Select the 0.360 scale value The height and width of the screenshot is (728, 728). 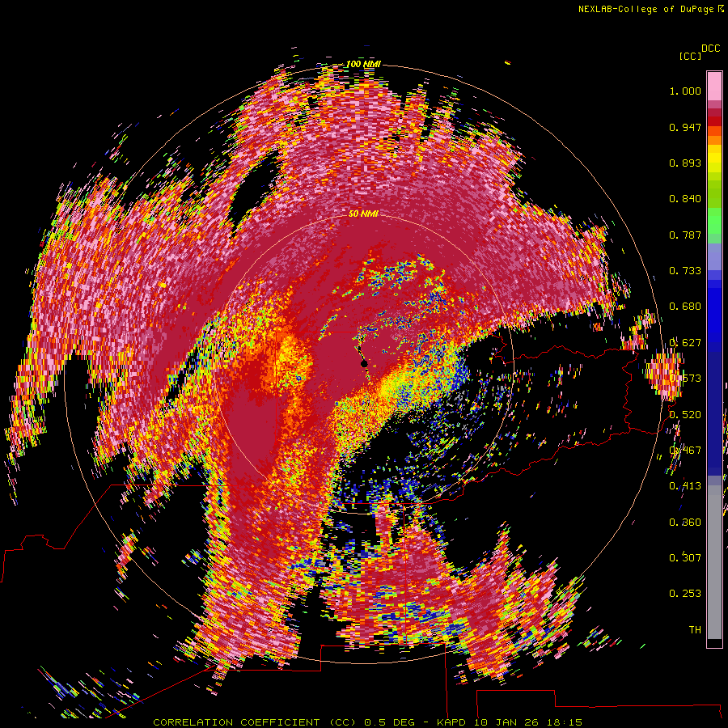(x=685, y=523)
